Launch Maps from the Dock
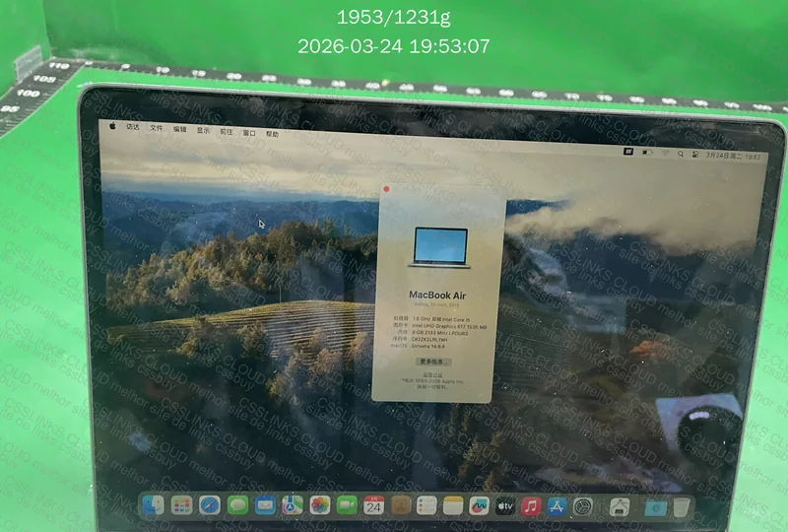The height and width of the screenshot is (532, 788). coord(292,504)
